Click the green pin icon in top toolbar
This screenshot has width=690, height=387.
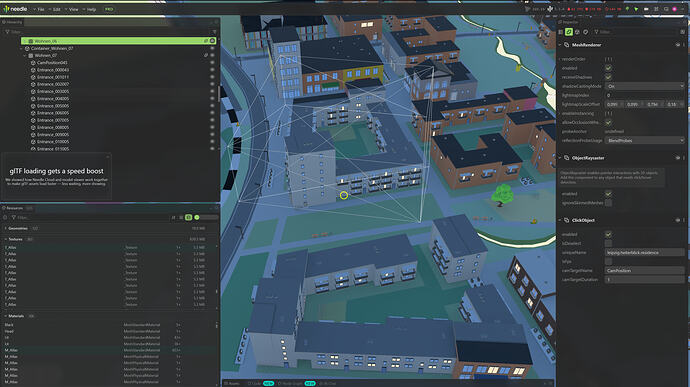tap(628, 9)
